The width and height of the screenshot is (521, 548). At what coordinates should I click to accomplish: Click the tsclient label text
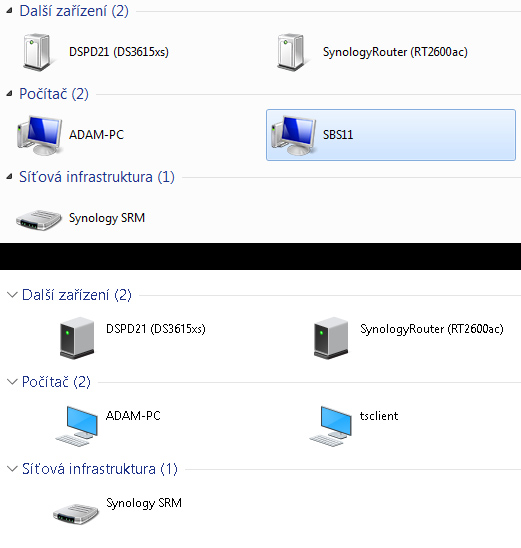[379, 416]
